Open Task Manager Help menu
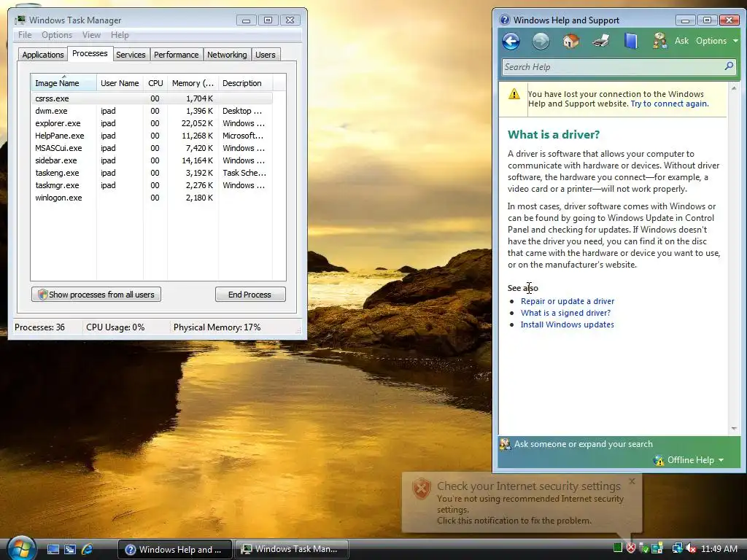The width and height of the screenshot is (747, 560). pos(120,35)
